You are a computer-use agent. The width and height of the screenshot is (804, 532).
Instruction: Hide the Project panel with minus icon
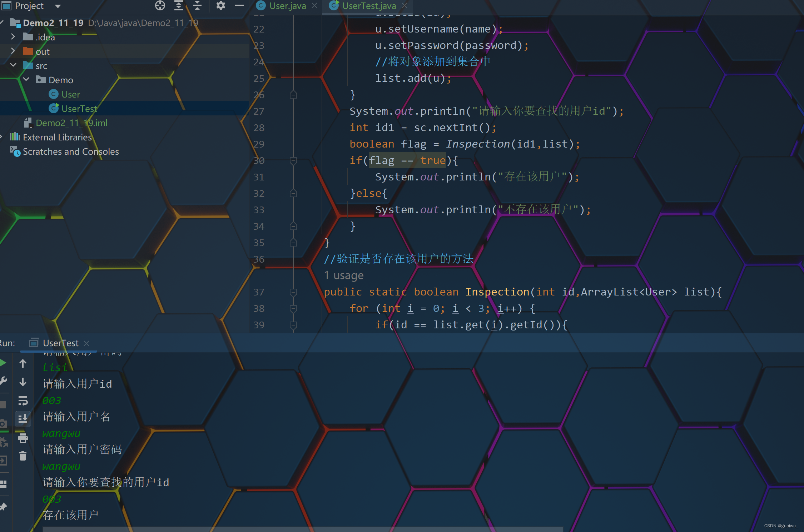click(x=239, y=5)
